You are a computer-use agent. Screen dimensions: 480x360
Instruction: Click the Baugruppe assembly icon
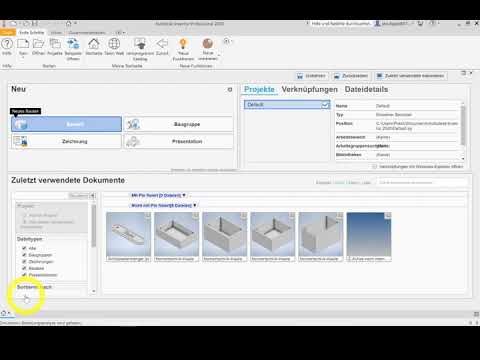pos(133,124)
